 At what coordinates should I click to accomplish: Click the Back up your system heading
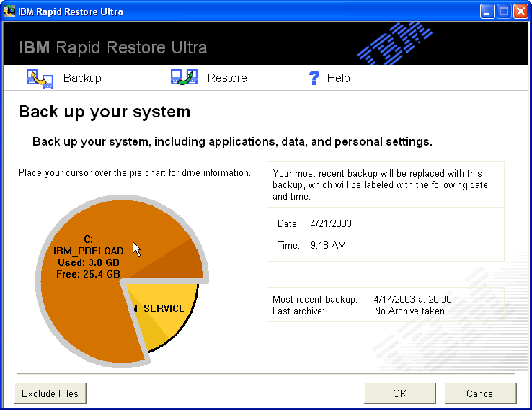[105, 112]
